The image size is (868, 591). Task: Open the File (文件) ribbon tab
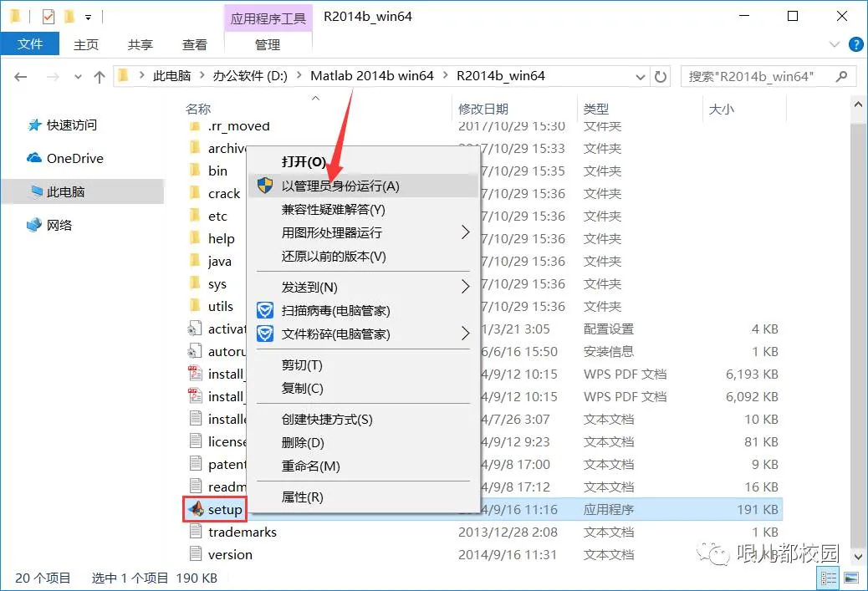tap(30, 44)
